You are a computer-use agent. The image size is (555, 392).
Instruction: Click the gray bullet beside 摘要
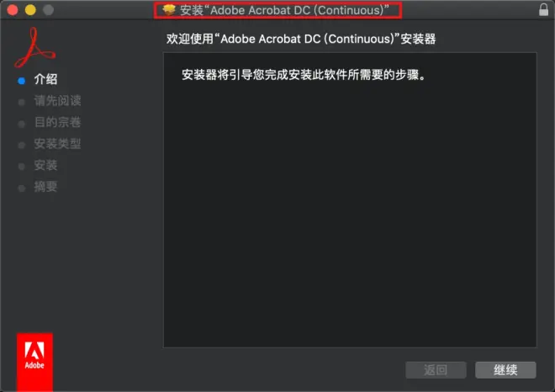[x=22, y=188]
